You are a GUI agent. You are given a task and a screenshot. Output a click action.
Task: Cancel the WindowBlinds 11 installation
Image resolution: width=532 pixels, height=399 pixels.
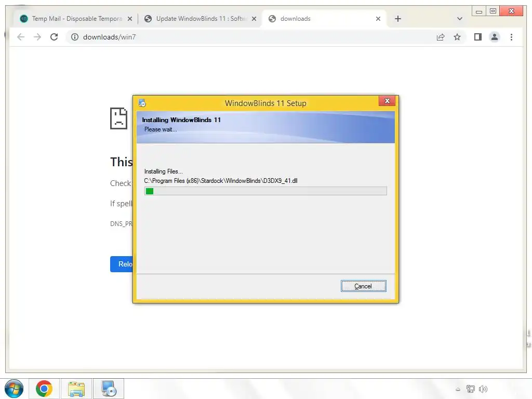point(363,286)
